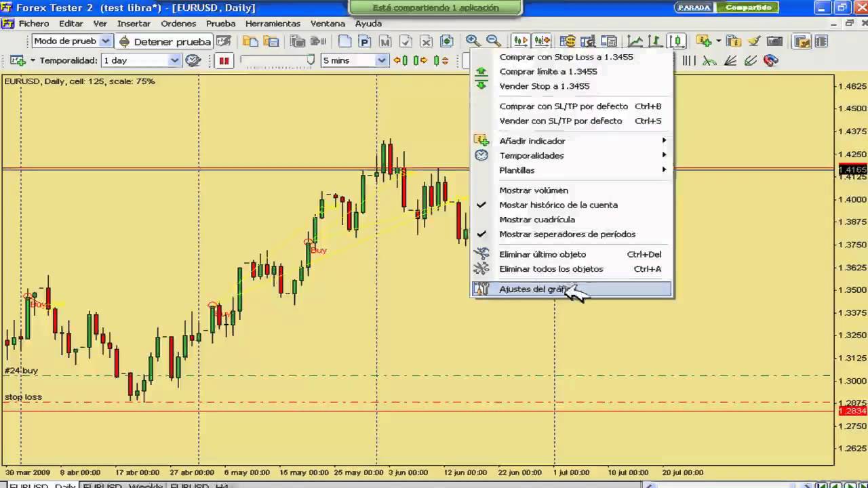The height and width of the screenshot is (488, 868).
Task: Open the Herramientas menu
Action: [x=273, y=23]
